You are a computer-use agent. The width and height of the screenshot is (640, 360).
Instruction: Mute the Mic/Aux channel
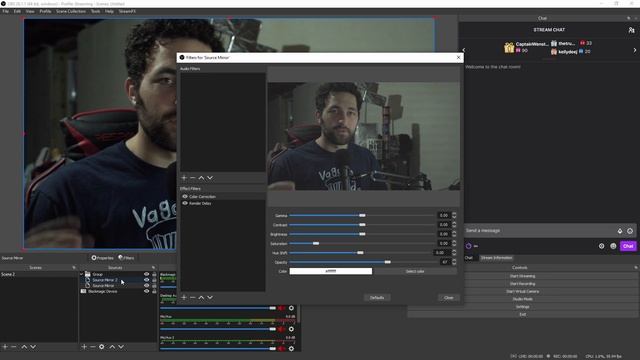coord(281,329)
